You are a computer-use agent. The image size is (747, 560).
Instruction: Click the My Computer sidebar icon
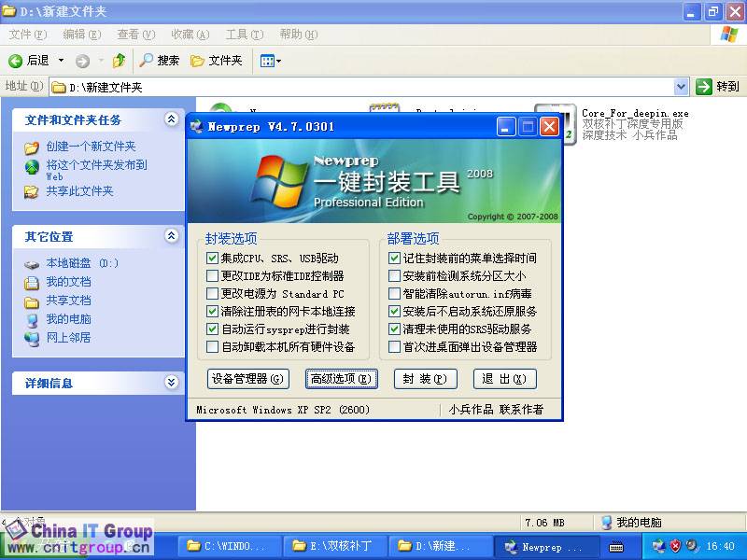pyautogui.click(x=32, y=320)
